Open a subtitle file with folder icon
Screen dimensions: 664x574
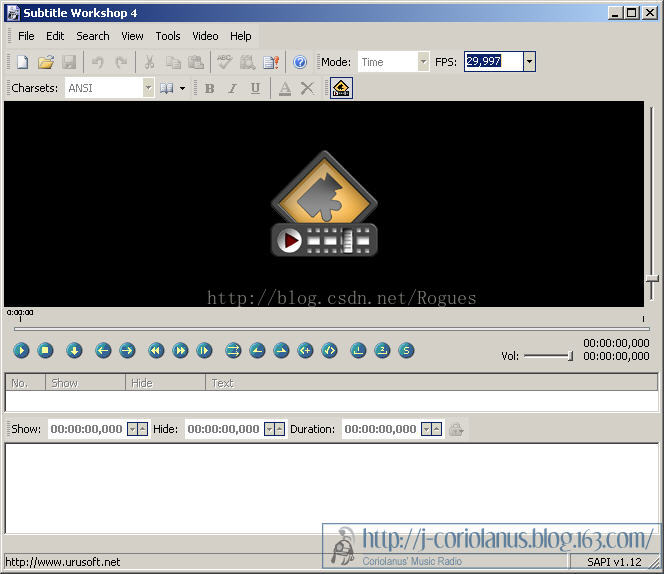tap(46, 62)
